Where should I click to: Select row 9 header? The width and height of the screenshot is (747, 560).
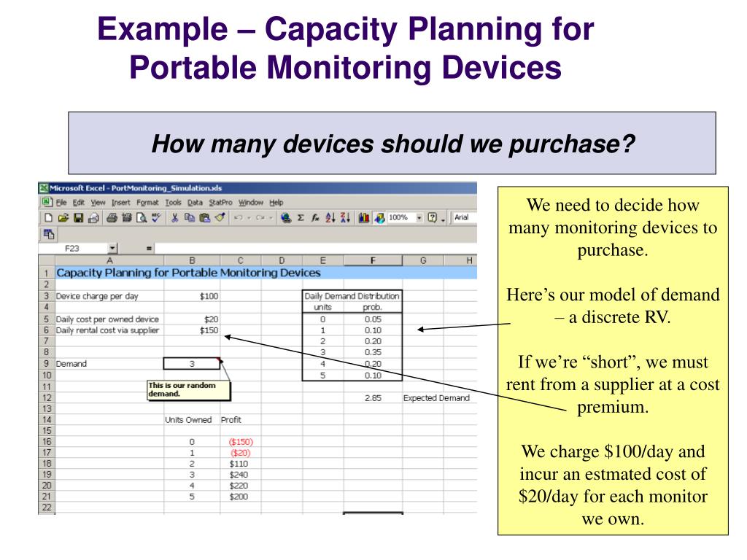click(46, 364)
